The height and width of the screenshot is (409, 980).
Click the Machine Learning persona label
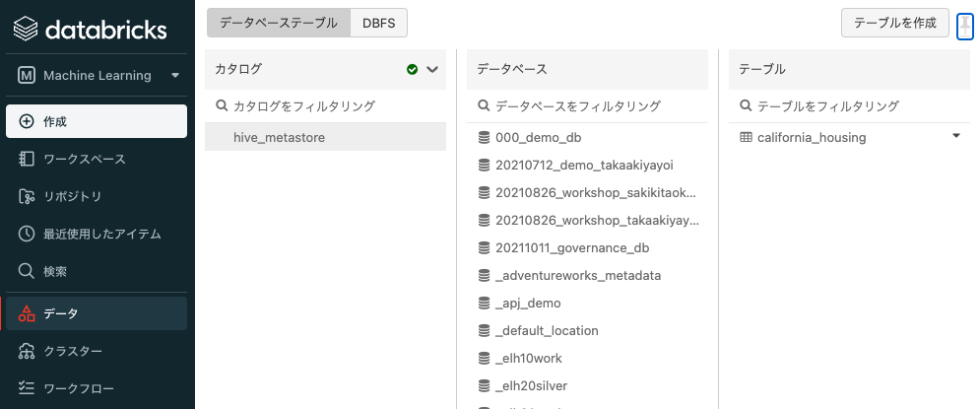pos(98,76)
